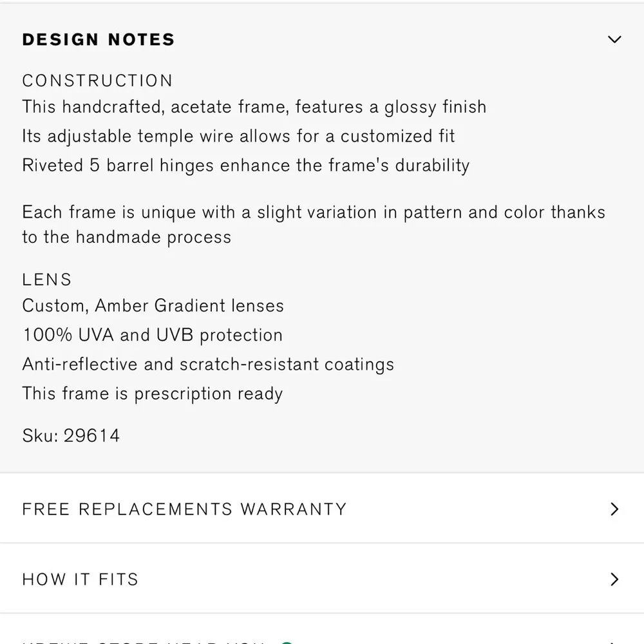Expand the Free Replacements Warranty row
Screen dimensions: 644x644
(x=184, y=509)
